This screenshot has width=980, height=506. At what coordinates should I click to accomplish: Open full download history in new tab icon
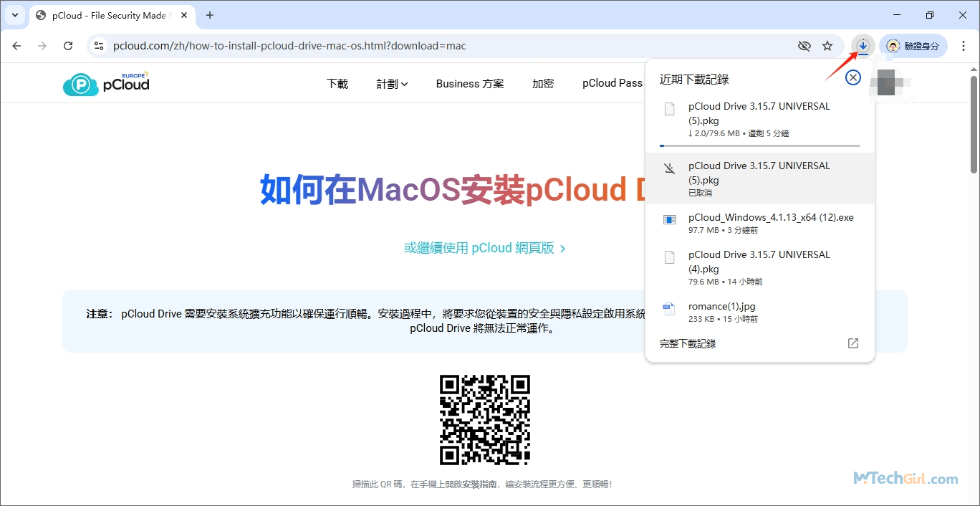(853, 343)
